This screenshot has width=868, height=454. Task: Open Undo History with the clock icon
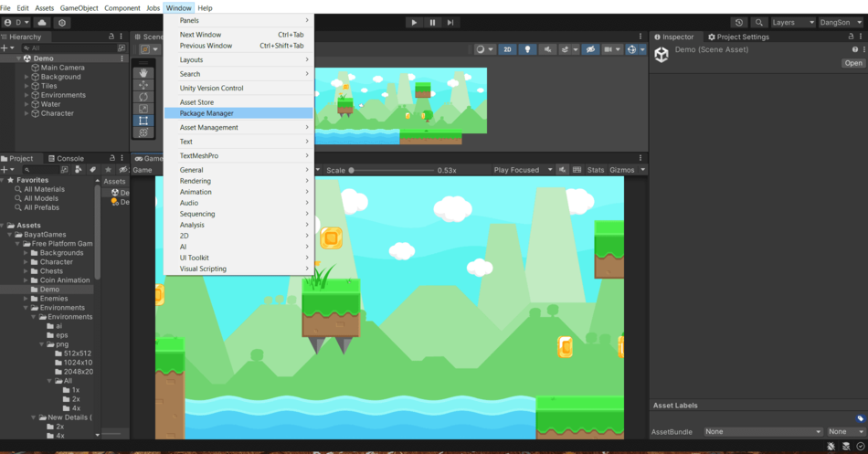738,23
